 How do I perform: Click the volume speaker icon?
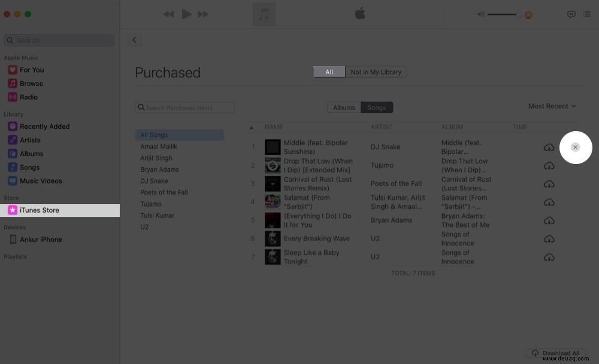click(480, 14)
